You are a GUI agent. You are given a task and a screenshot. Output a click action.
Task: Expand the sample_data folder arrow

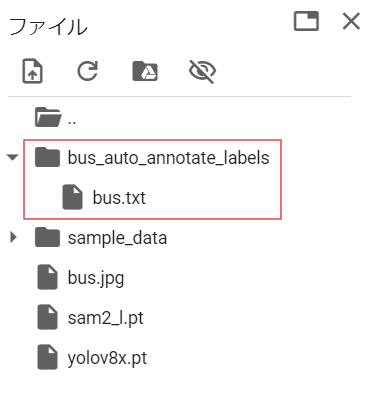pos(13,237)
